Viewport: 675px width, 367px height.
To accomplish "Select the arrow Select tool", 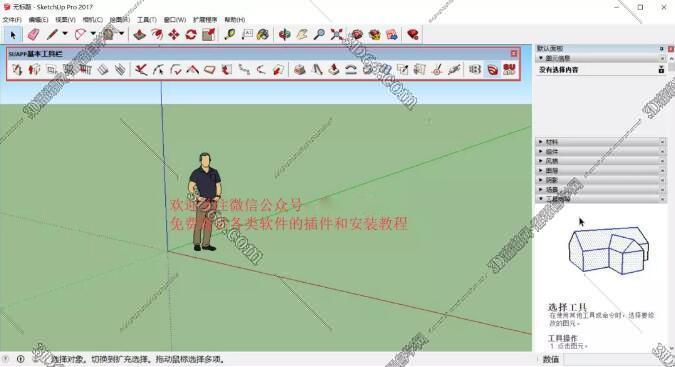I will (13, 34).
